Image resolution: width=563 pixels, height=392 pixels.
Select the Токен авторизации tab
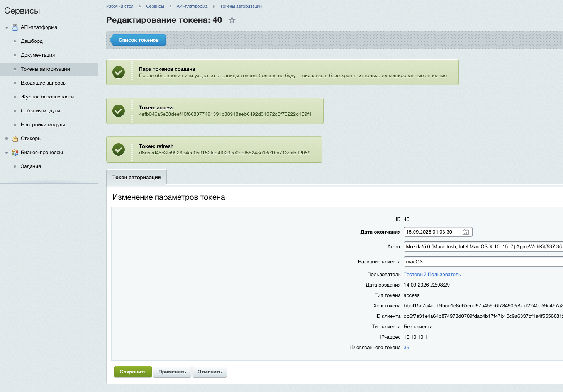(136, 177)
